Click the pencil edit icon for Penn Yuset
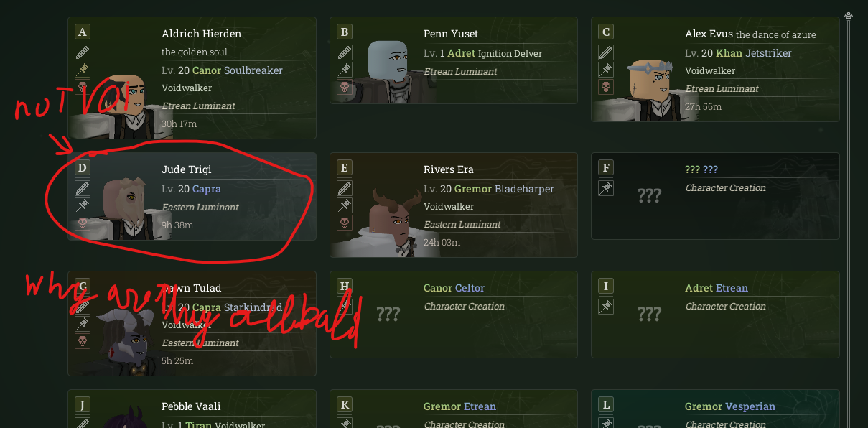This screenshot has width=868, height=428. [345, 52]
